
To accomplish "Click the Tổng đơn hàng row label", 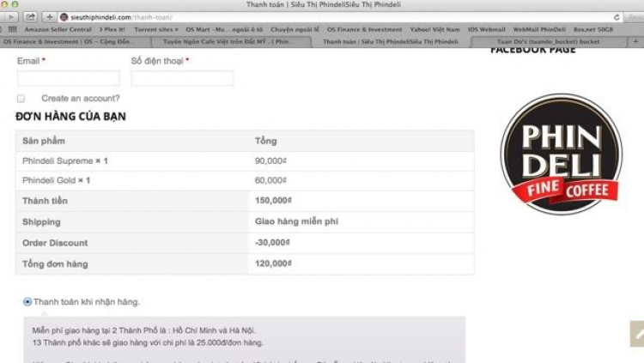I will [55, 264].
